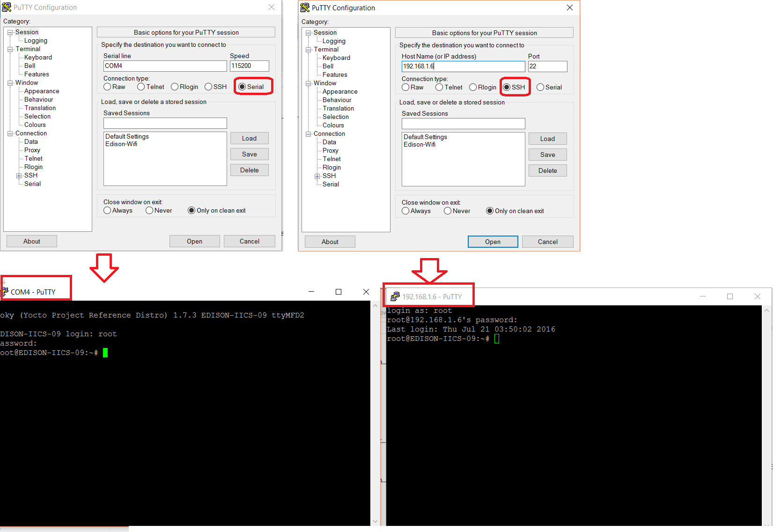Click scroll down arrow of COM4 terminal
The height and width of the screenshot is (532, 781).
point(375,521)
